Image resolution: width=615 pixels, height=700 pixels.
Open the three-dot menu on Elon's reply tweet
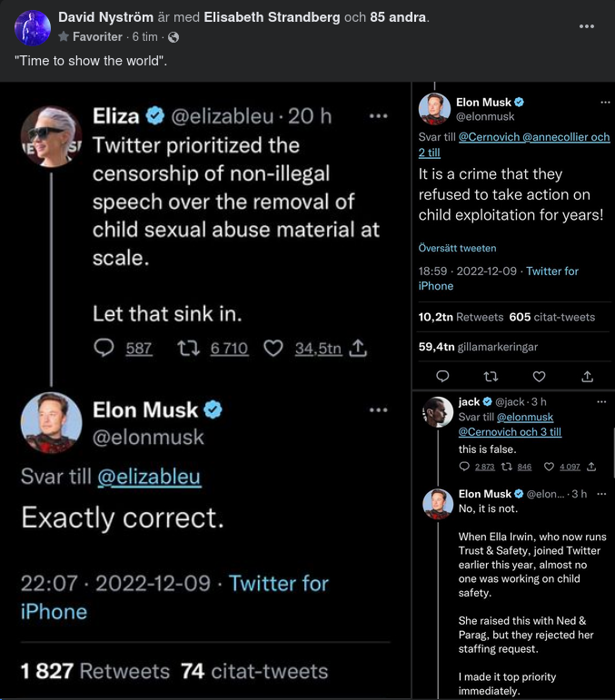(x=378, y=410)
